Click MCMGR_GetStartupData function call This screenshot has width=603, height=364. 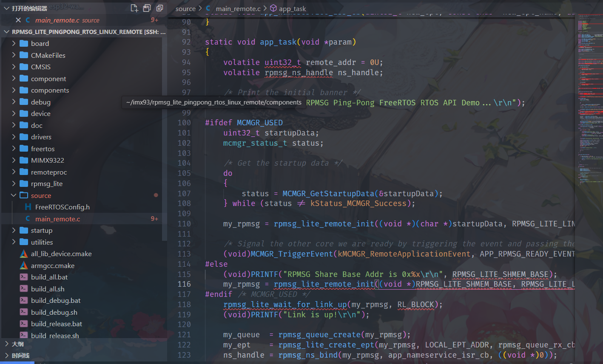click(x=329, y=194)
